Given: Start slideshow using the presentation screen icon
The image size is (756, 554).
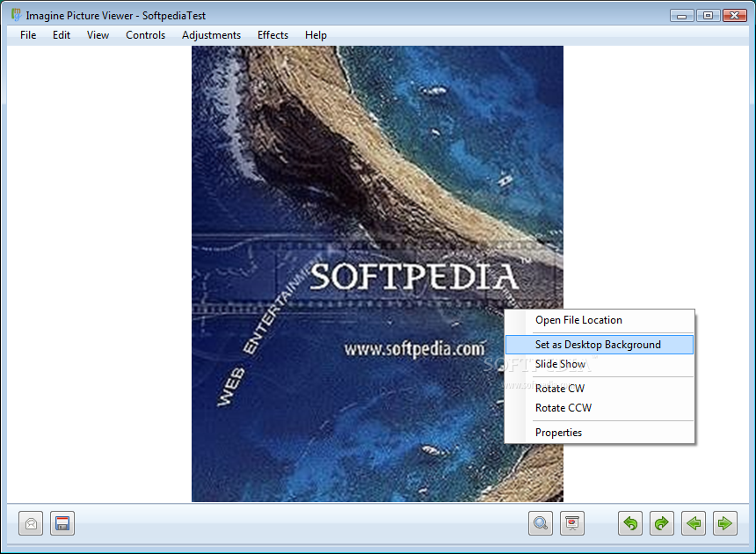Looking at the screenshot, I should coord(571,523).
